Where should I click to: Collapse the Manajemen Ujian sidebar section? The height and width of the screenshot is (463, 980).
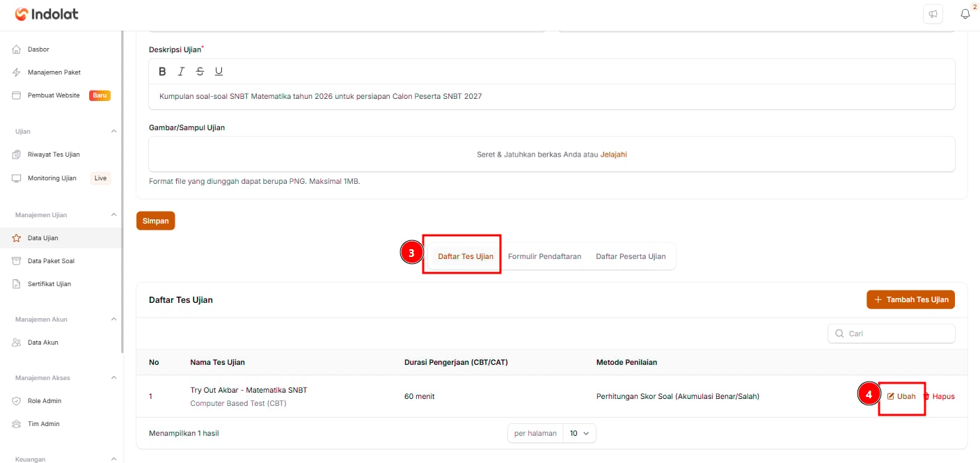coord(114,215)
